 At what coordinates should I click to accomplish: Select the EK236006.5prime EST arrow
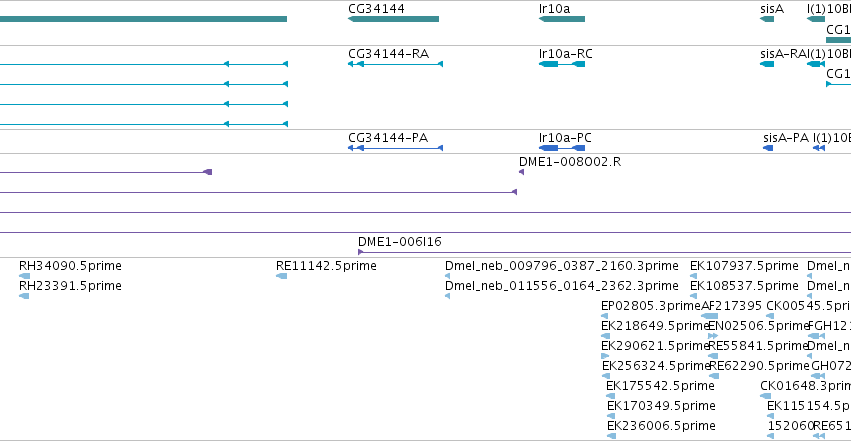point(612,436)
